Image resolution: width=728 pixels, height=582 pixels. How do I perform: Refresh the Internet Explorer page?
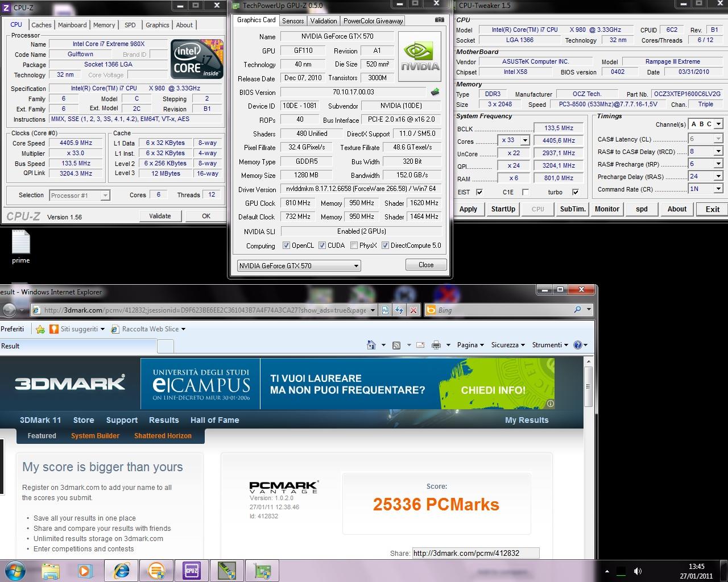pos(399,310)
